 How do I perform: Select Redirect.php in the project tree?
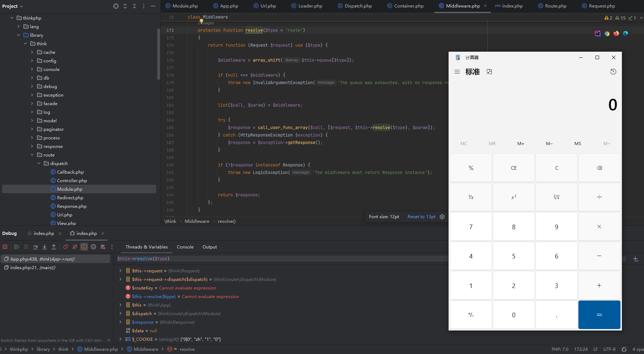click(70, 198)
